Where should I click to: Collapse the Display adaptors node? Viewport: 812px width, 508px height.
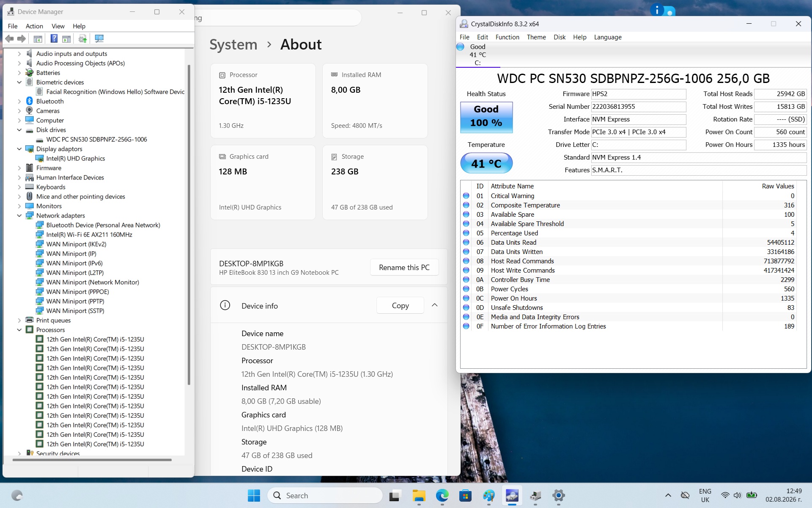[x=19, y=149]
